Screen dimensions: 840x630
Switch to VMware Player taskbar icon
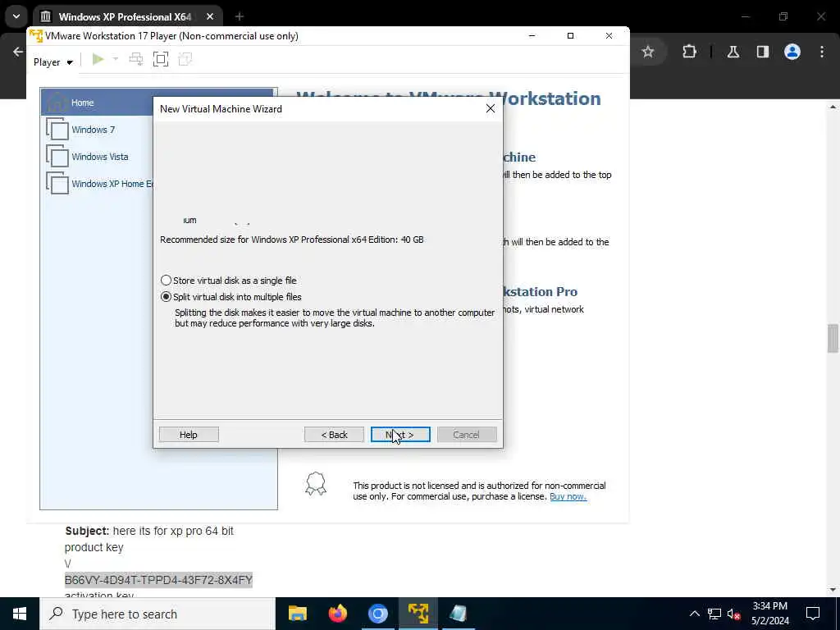(418, 614)
